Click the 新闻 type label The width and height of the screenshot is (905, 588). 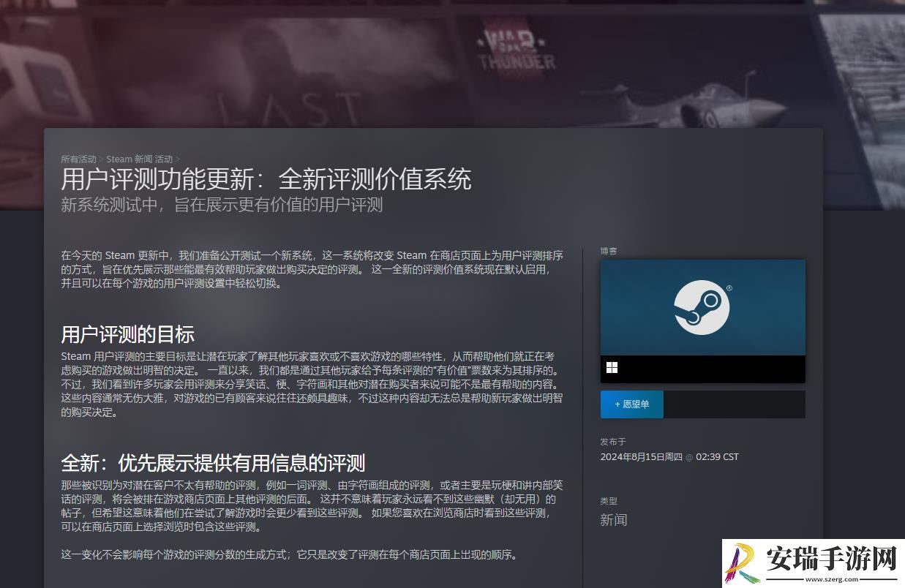(614, 520)
